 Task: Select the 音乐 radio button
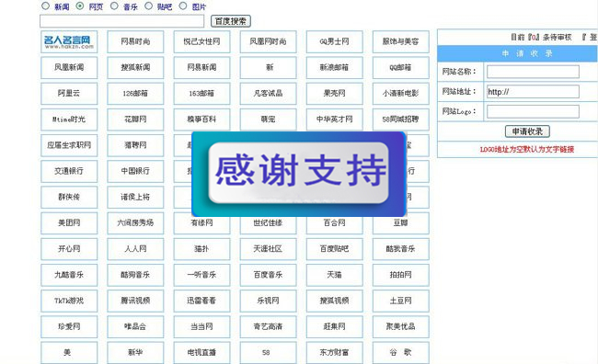click(114, 6)
